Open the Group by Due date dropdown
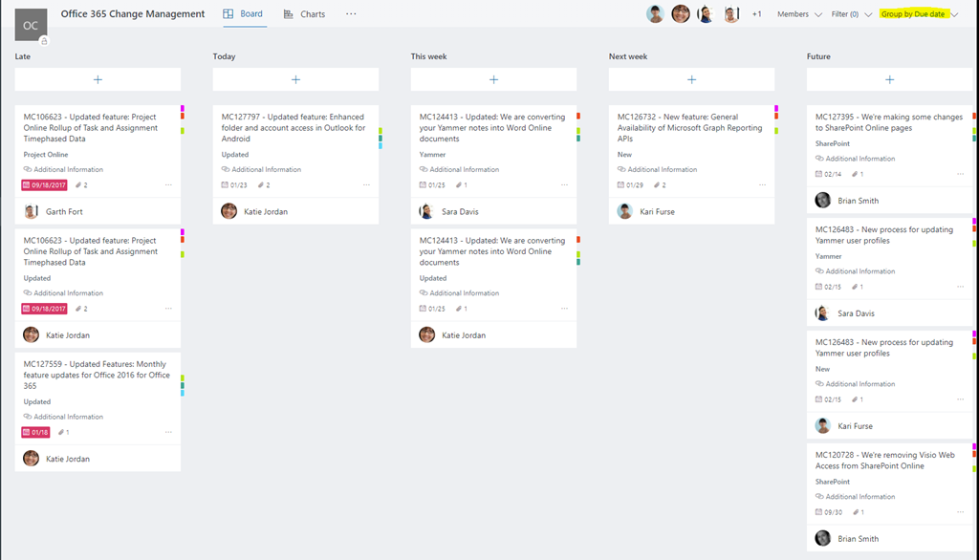 pyautogui.click(x=918, y=14)
